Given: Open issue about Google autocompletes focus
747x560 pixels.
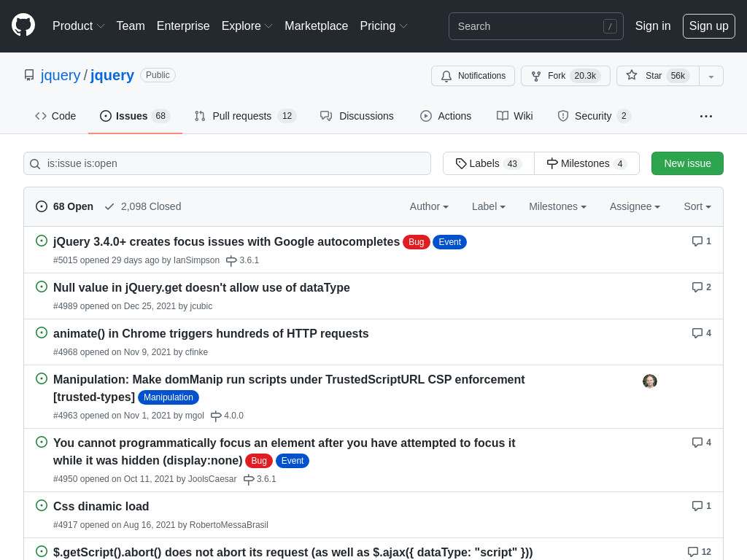Looking at the screenshot, I should [226, 241].
